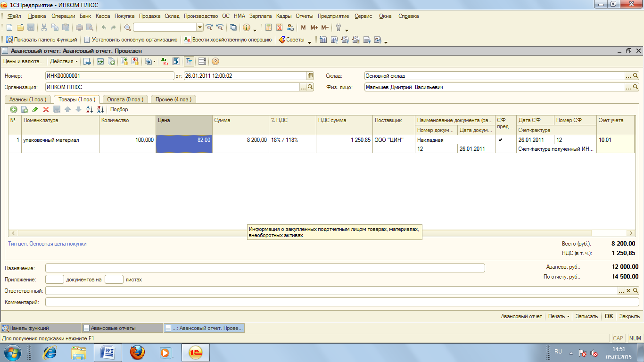Screen dimensions: 644x362
Task: Open the Зарплата menu
Action: 260,16
